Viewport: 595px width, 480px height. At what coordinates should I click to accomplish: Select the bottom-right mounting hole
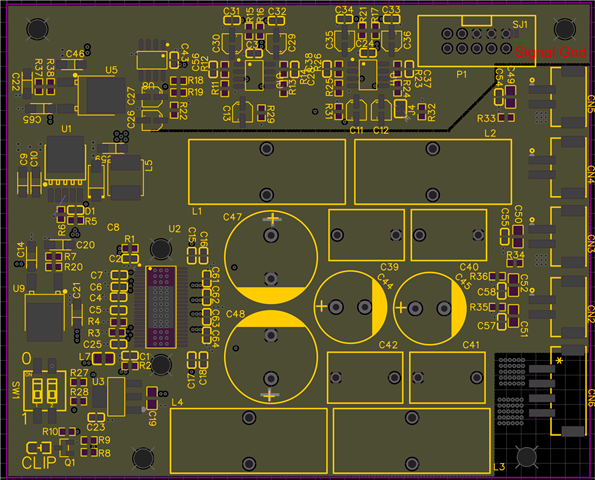coord(527,457)
